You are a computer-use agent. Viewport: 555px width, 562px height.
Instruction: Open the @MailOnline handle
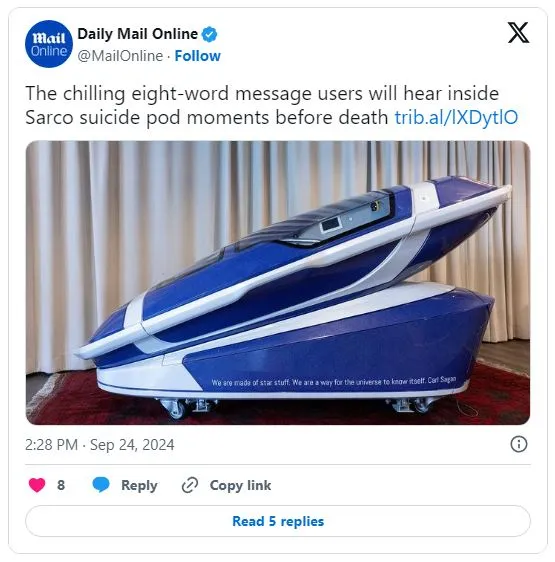[120, 56]
